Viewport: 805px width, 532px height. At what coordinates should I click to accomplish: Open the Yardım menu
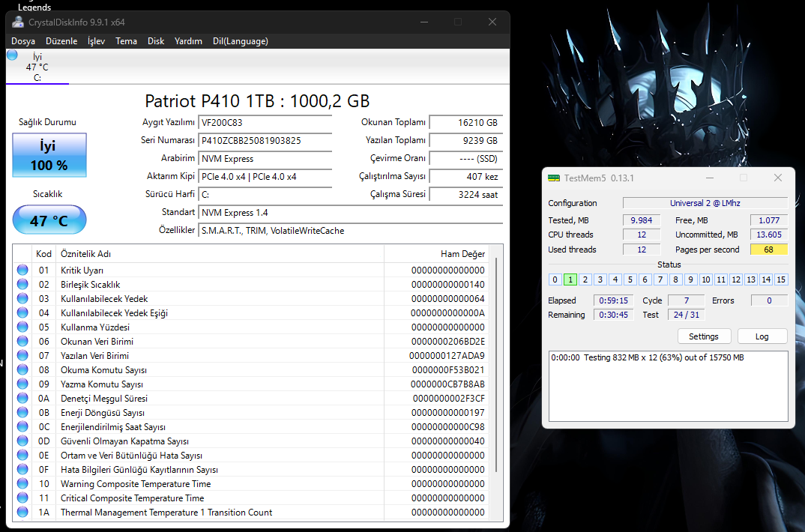click(x=188, y=41)
